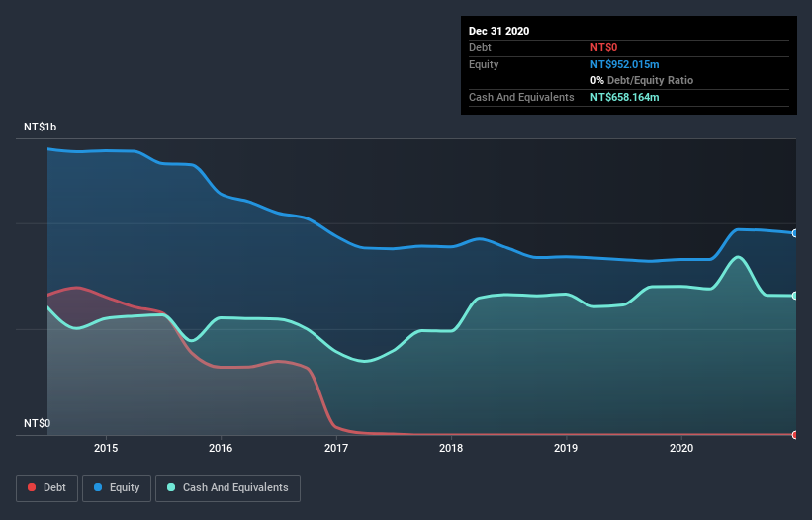812x520 pixels.
Task: Select the 2015 x-axis label
Action: (106, 448)
